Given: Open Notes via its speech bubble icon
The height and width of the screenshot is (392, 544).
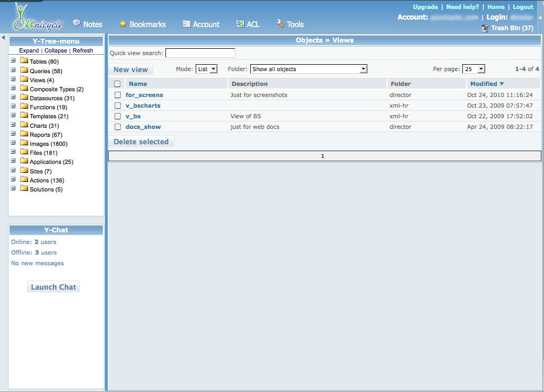Looking at the screenshot, I should (x=77, y=24).
